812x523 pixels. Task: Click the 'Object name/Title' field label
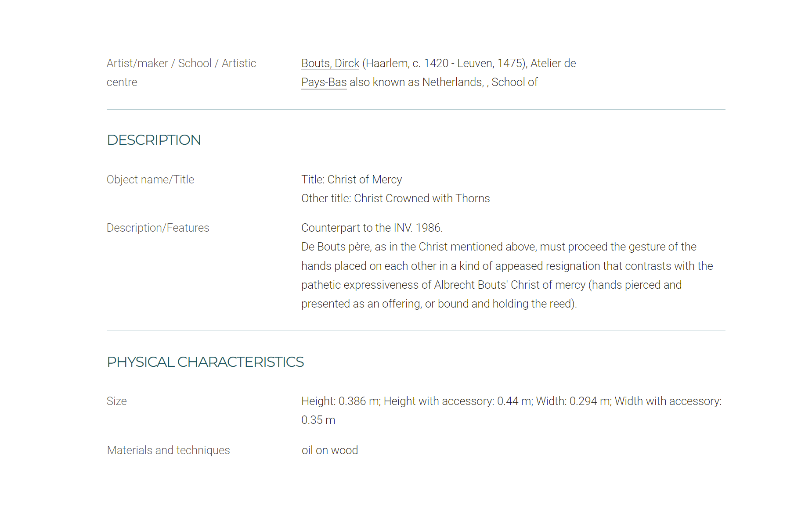[150, 179]
